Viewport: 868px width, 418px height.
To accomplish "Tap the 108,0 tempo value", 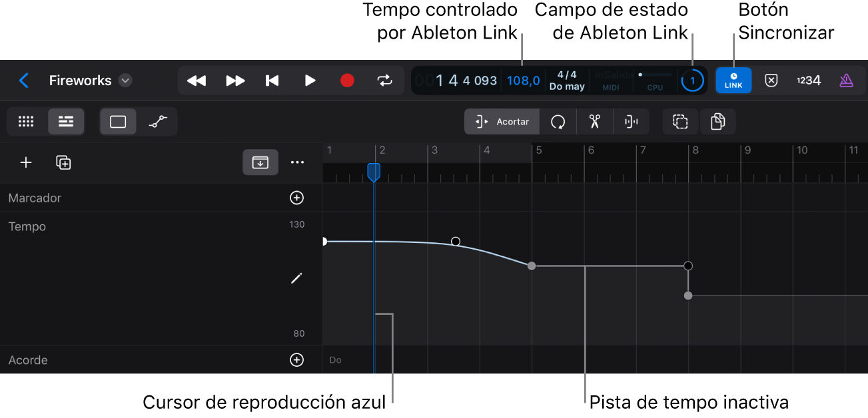I will tap(523, 81).
